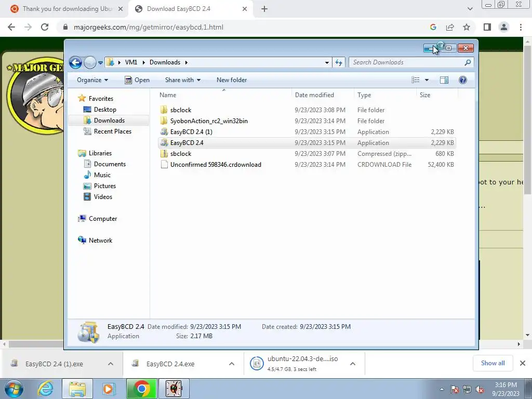
Task: Close the Download EasyBCD 2.4 tab
Action: click(x=245, y=9)
